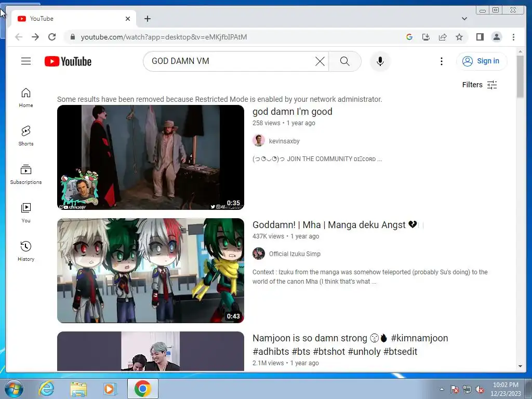Click kevinsaxby channel avatar
Image resolution: width=532 pixels, height=399 pixels.
(x=259, y=140)
